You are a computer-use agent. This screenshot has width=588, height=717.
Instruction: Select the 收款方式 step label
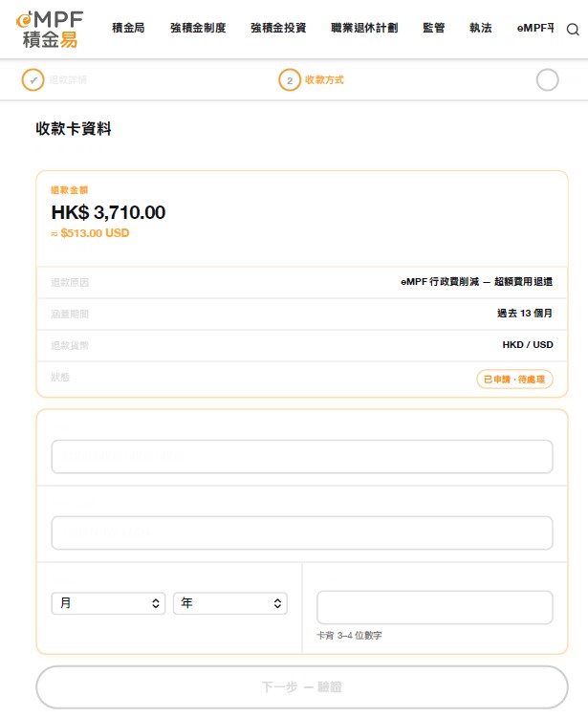[324, 80]
